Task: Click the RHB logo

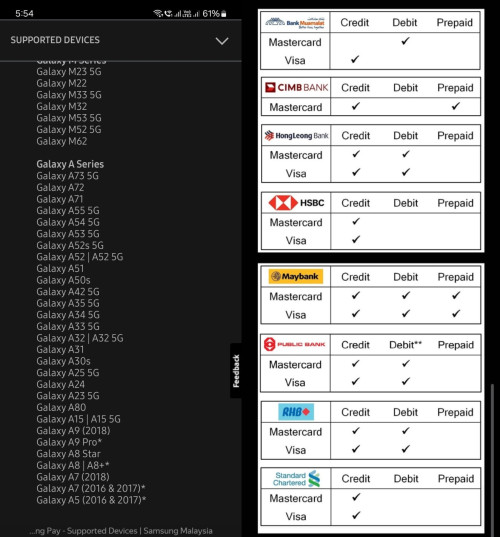Action: [x=296, y=412]
